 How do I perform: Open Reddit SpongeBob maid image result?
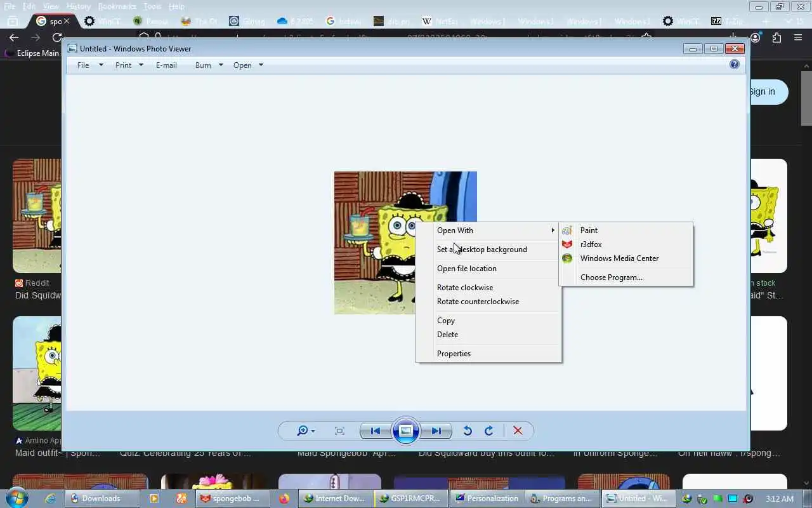(37, 216)
